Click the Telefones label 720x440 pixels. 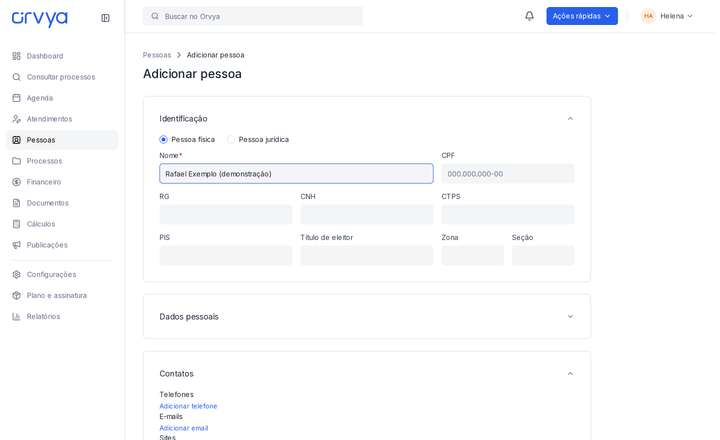tap(176, 395)
